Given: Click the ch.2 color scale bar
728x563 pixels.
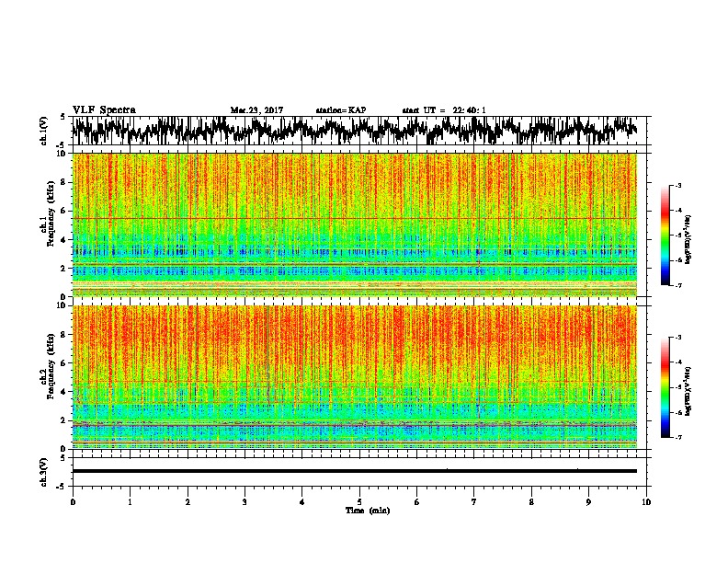Looking at the screenshot, I should (665, 387).
